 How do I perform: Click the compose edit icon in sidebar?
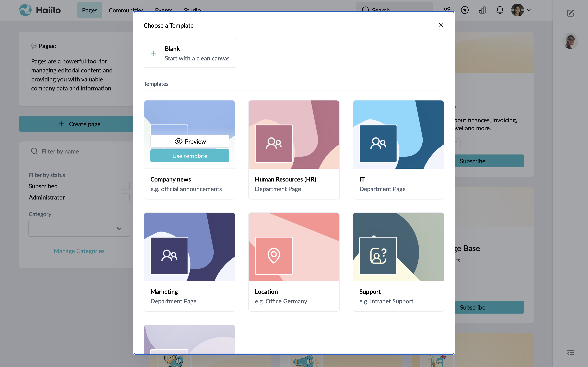pos(570,13)
